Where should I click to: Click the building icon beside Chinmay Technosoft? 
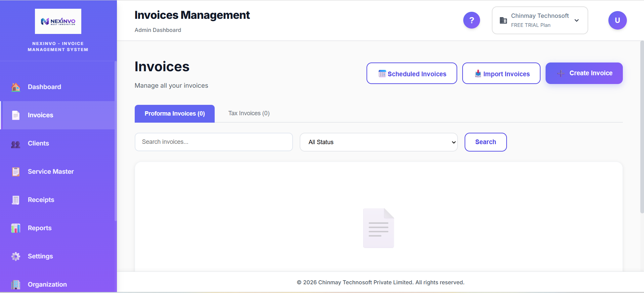503,20
